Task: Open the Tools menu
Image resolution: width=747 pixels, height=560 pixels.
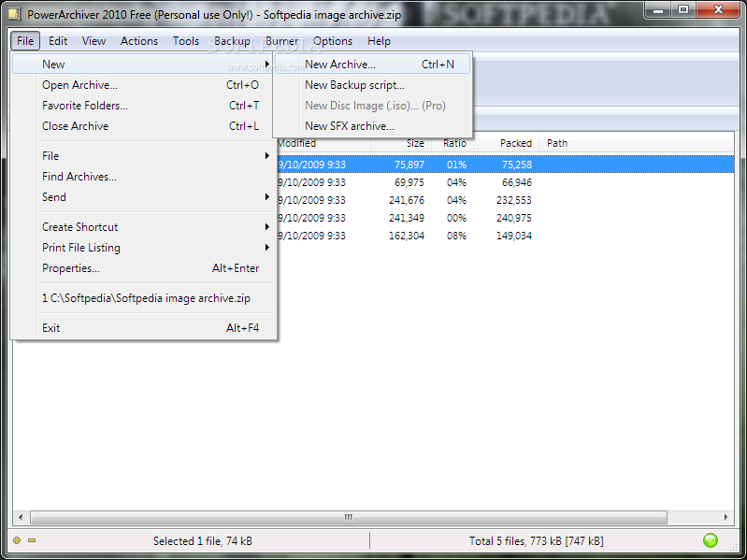Action: point(186,41)
